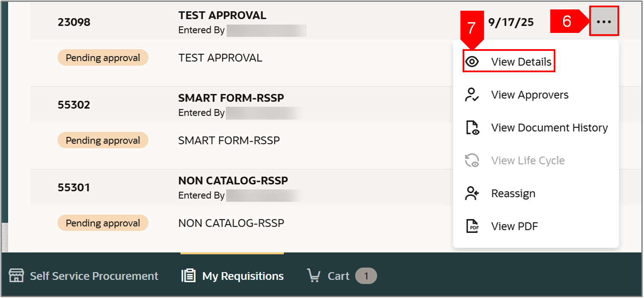The width and height of the screenshot is (644, 298).
Task: Click the shopping cart icon
Action: (x=314, y=276)
